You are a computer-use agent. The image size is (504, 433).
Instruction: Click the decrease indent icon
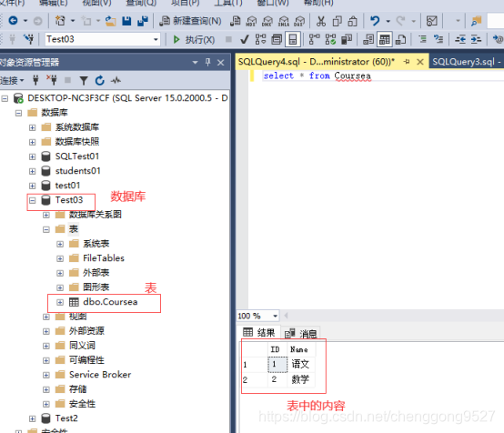point(460,39)
